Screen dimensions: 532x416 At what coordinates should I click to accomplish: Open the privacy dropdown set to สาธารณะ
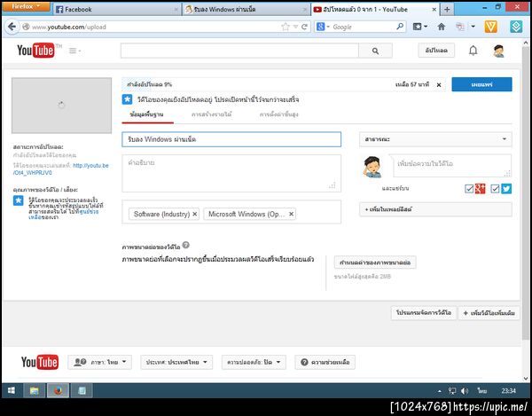pyautogui.click(x=435, y=139)
